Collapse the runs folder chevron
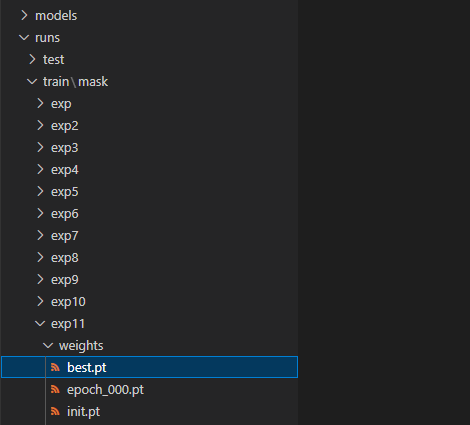The height and width of the screenshot is (425, 470). pos(24,38)
